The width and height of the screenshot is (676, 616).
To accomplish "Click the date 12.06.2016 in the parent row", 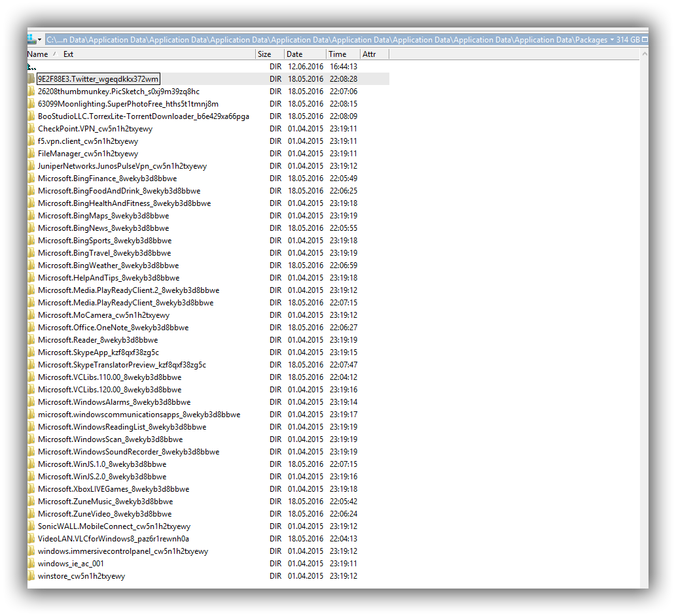I will (306, 67).
